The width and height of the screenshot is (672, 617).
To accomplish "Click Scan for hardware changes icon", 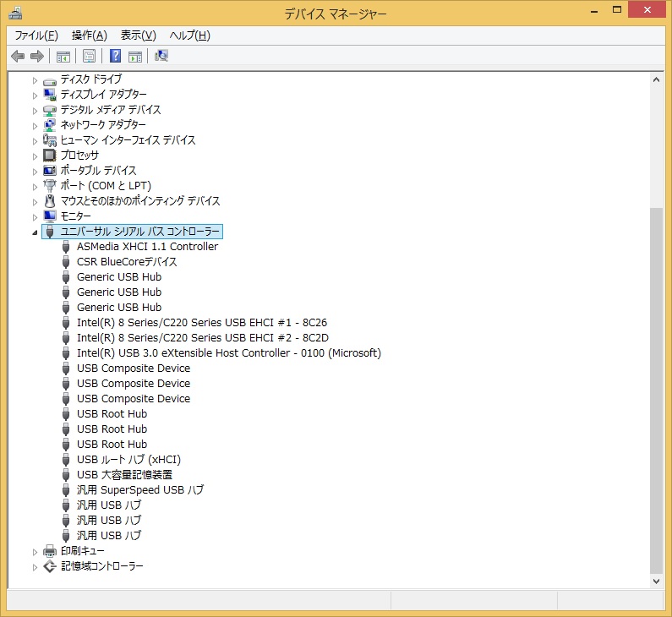I will click(161, 56).
